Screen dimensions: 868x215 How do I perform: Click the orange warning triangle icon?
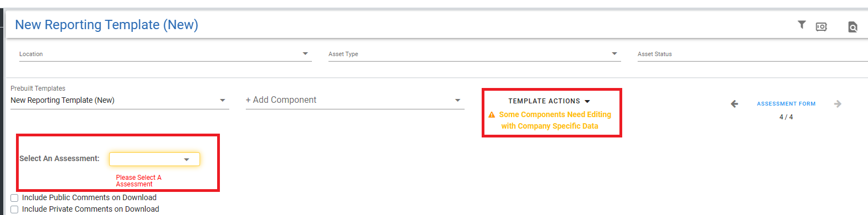pos(492,115)
